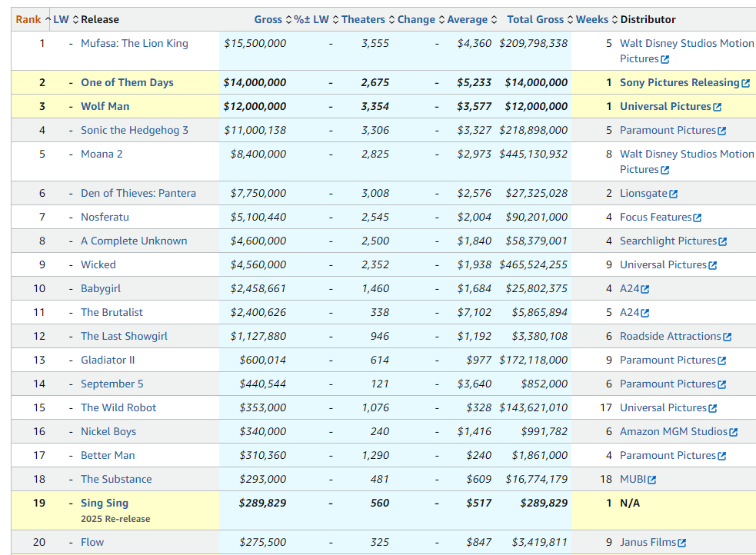Image resolution: width=756 pixels, height=555 pixels.
Task: Sort by Total Gross column header
Action: click(535, 19)
